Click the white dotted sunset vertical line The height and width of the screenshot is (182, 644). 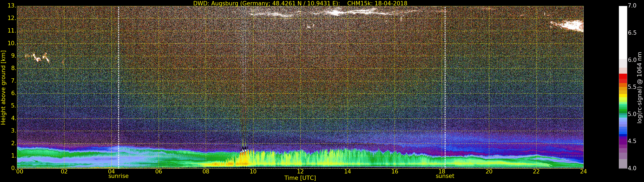[445, 87]
